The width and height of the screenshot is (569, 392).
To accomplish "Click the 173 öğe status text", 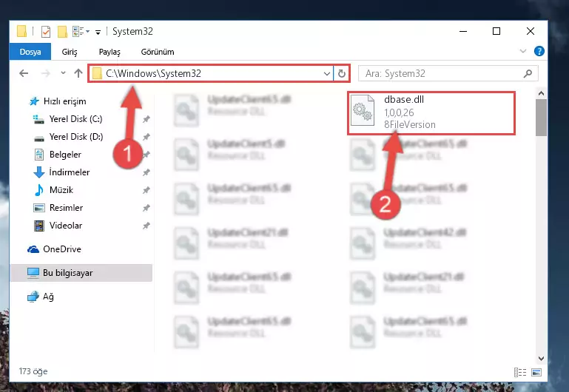I will coord(33,371).
